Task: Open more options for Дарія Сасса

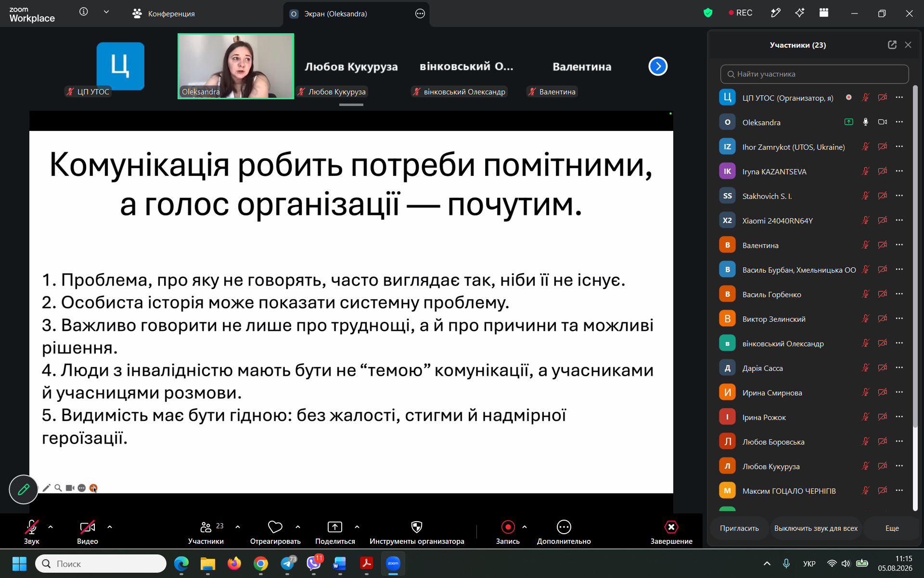Action: (x=899, y=368)
